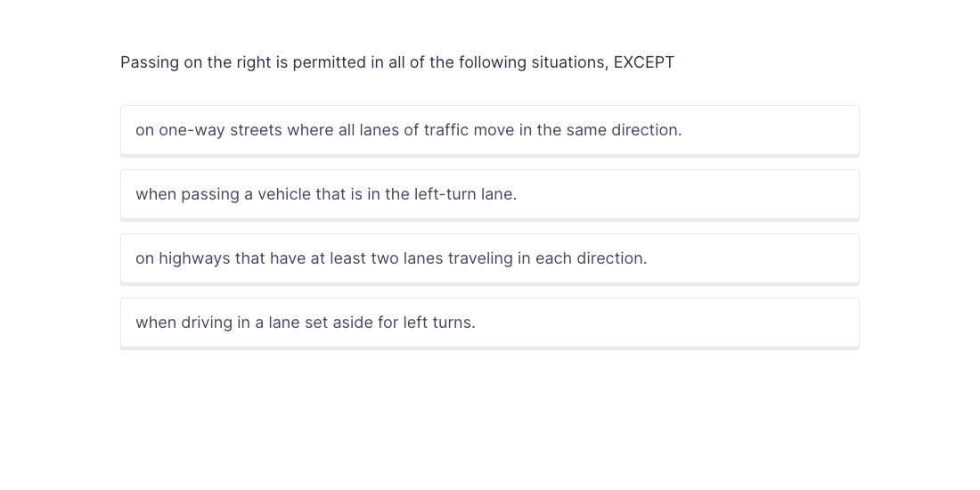Select the lane set aside for left turns answer
The image size is (980, 490).
coord(306,323)
